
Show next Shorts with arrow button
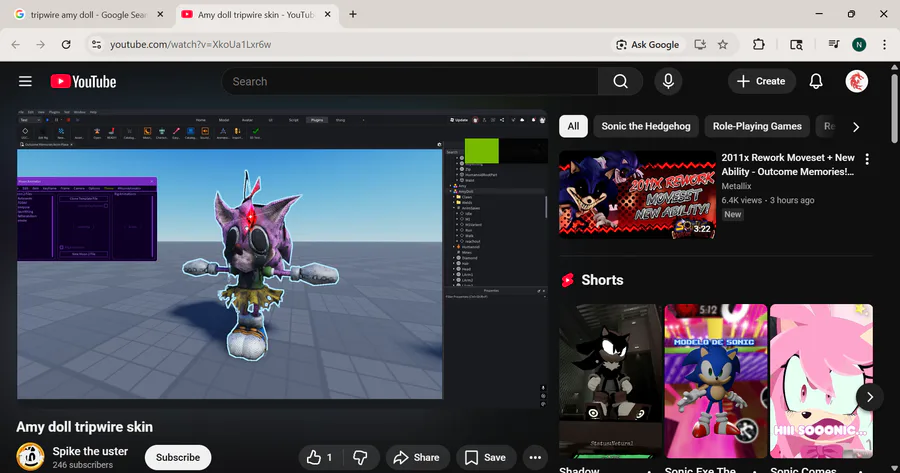(x=870, y=397)
